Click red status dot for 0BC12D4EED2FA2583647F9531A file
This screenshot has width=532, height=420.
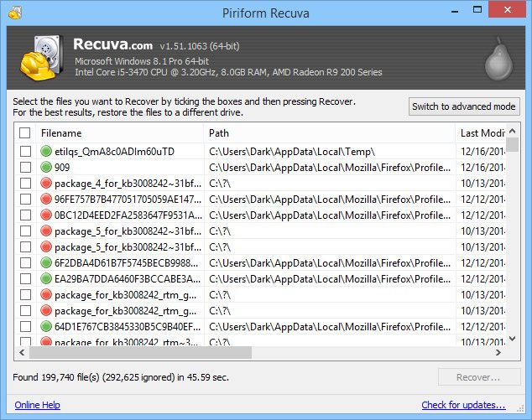point(46,215)
